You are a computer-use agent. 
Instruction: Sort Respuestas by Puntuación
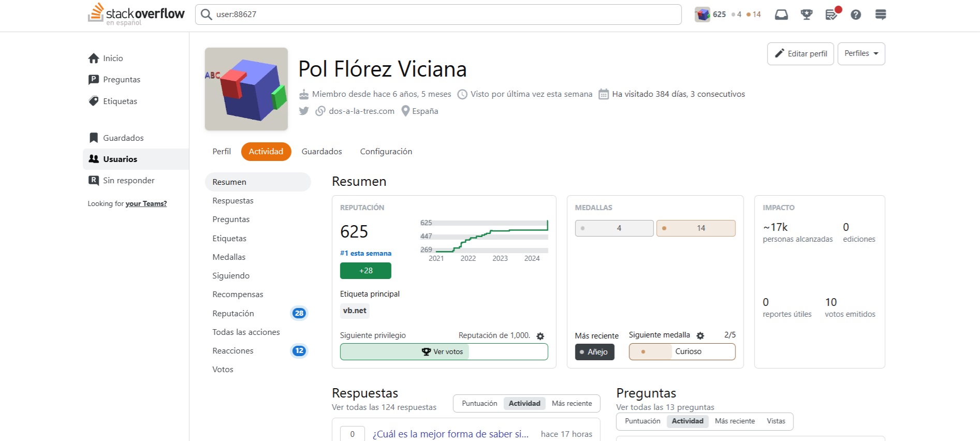479,403
